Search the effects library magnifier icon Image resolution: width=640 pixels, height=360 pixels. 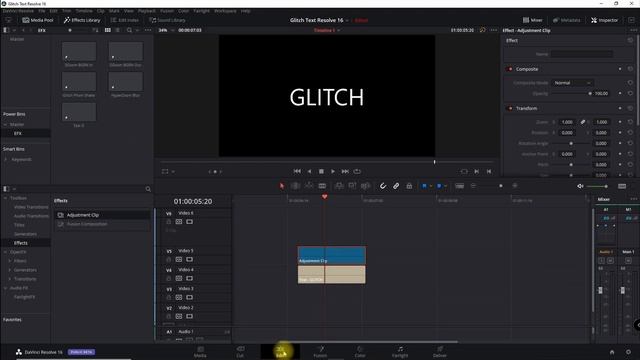tap(148, 189)
